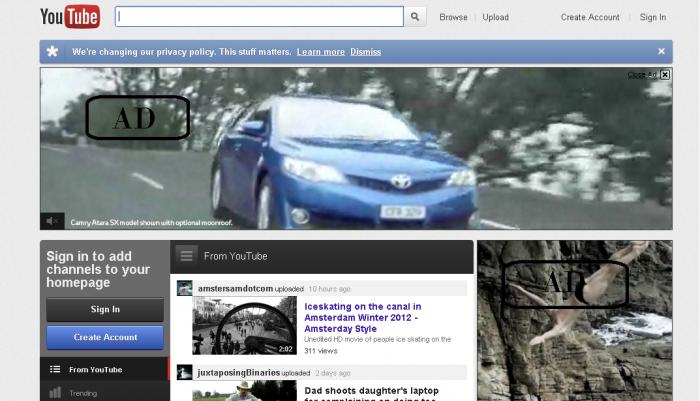The height and width of the screenshot is (401, 700).
Task: Select Trending in the sidebar
Action: click(105, 393)
